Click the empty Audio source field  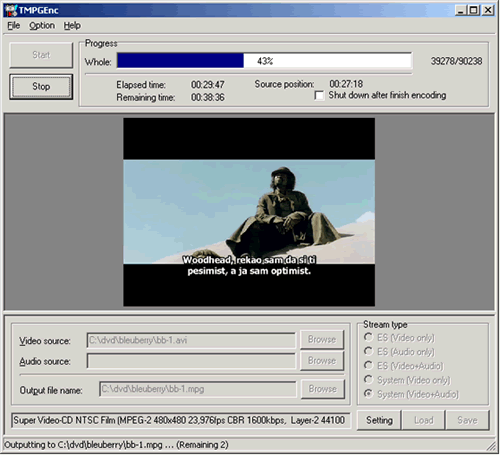pos(191,361)
